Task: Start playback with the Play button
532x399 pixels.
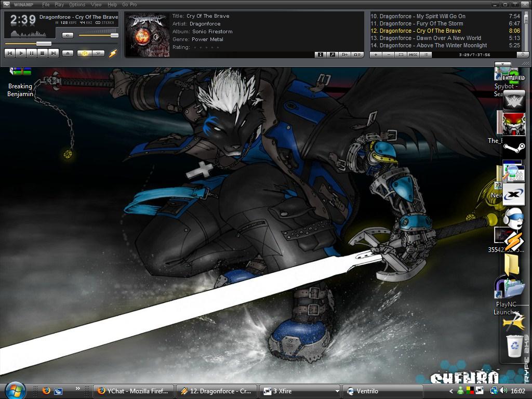Action: (21, 54)
